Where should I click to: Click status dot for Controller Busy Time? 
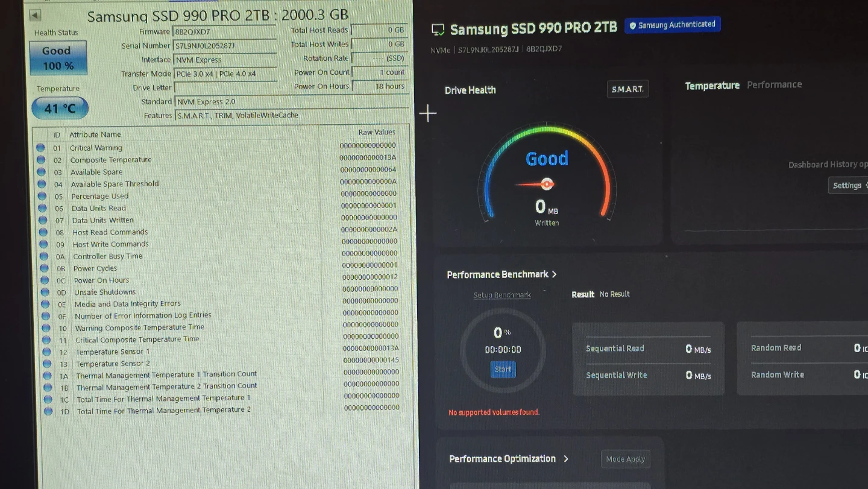click(43, 256)
